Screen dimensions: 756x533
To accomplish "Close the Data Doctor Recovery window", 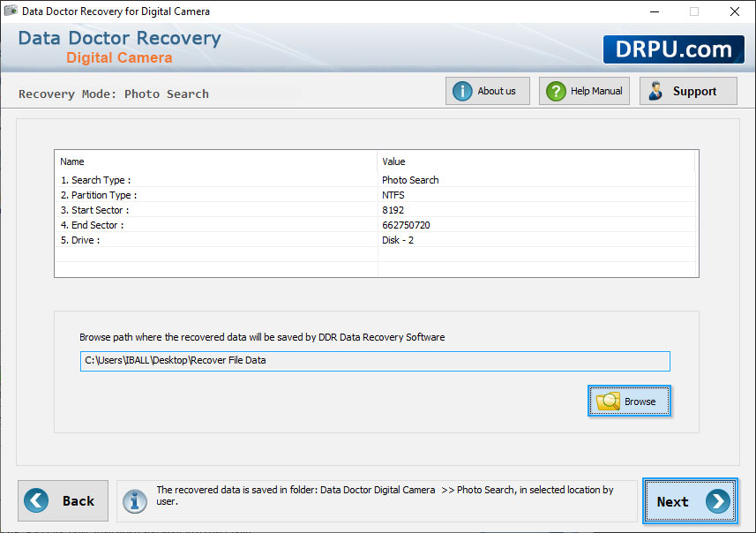I will point(734,11).
